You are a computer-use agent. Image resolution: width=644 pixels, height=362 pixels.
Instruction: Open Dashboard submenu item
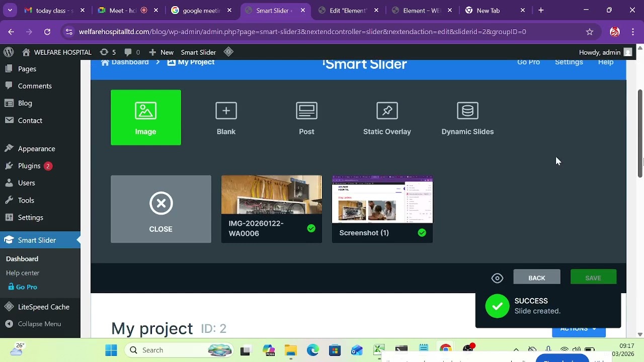click(22, 259)
